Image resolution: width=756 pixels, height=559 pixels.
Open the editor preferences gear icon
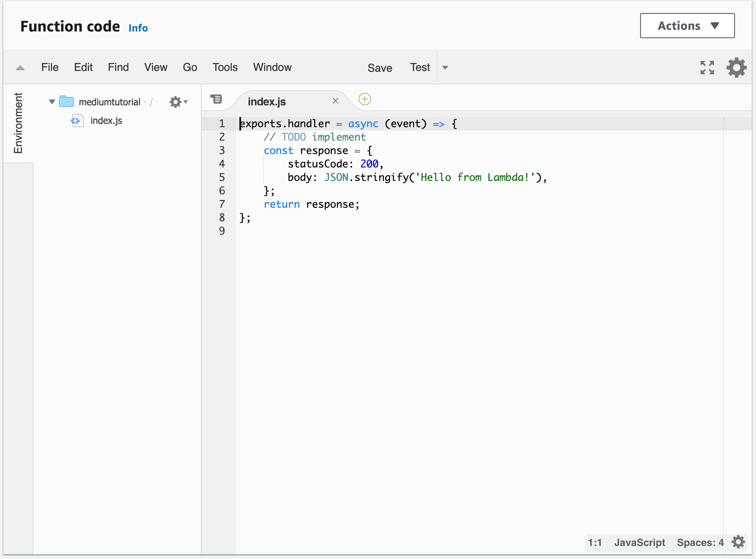tap(736, 68)
